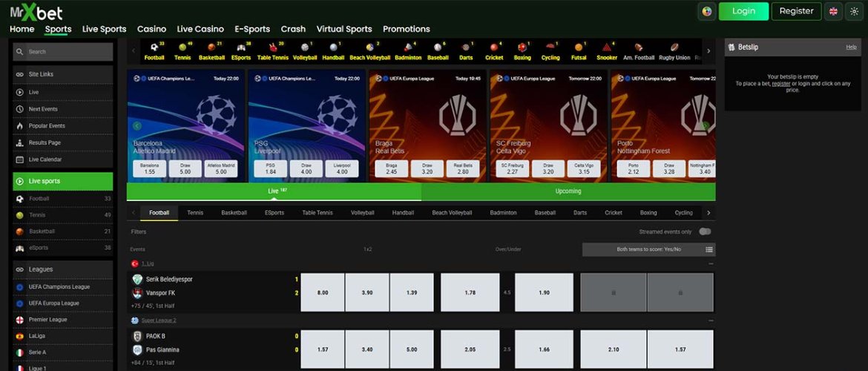Select the ESports icon in sports carousel
This screenshot has width=868, height=371.
(241, 47)
